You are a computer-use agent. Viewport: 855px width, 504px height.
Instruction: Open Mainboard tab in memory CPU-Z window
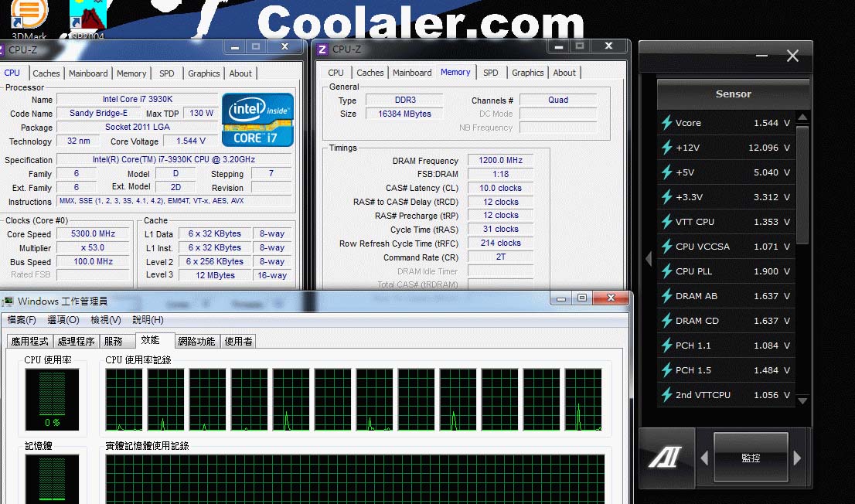412,73
